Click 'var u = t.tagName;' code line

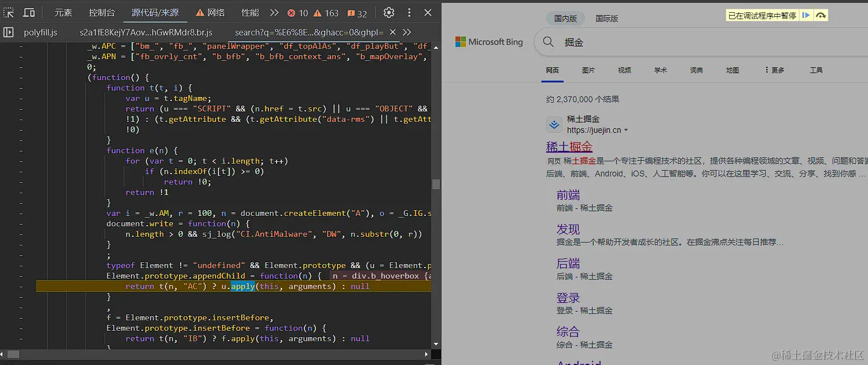(168, 98)
